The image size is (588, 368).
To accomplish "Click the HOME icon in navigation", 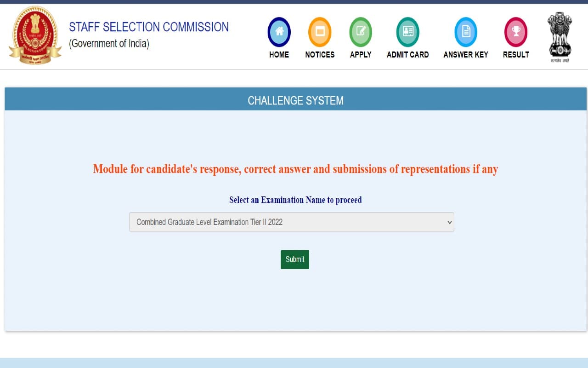I will pos(279,31).
